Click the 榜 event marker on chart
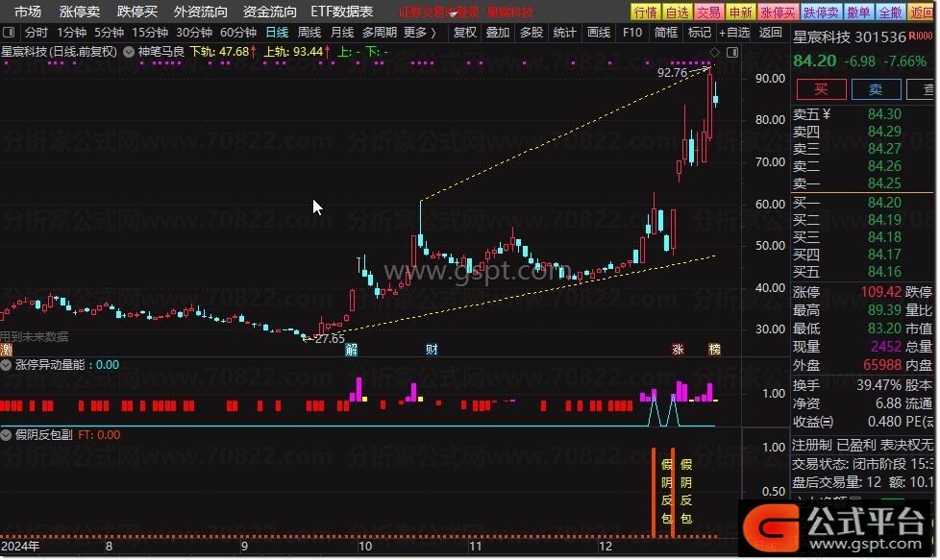The image size is (940, 560). pyautogui.click(x=714, y=350)
